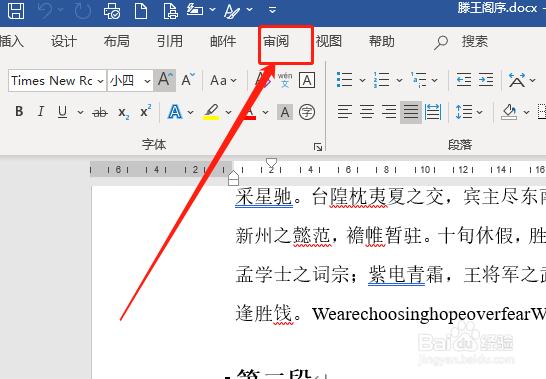The image size is (546, 379).
Task: Expand the bullet list dropdown arrow
Action: [x=362, y=80]
